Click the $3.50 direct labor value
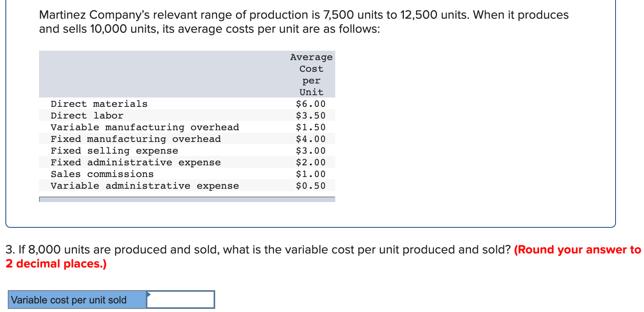 [311, 115]
